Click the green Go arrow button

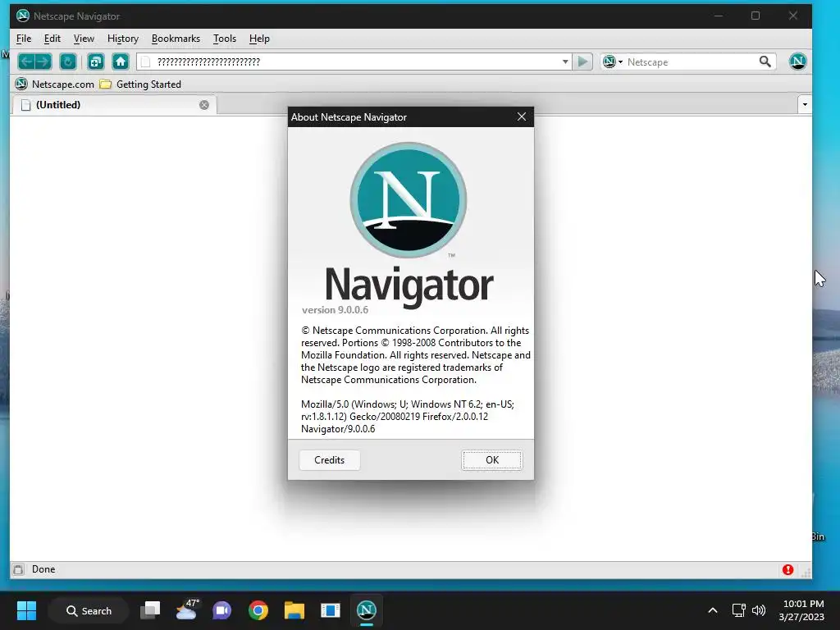[582, 62]
